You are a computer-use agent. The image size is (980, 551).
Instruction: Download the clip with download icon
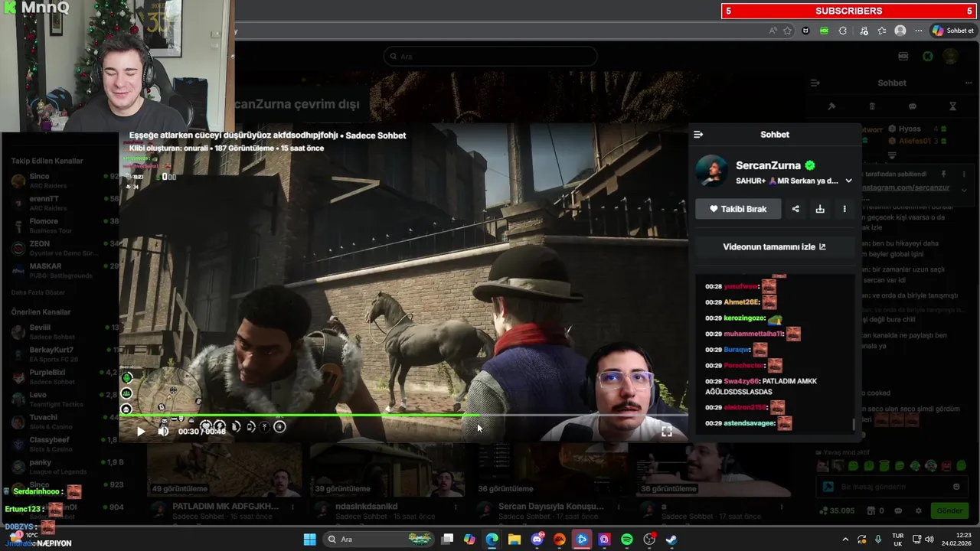820,209
